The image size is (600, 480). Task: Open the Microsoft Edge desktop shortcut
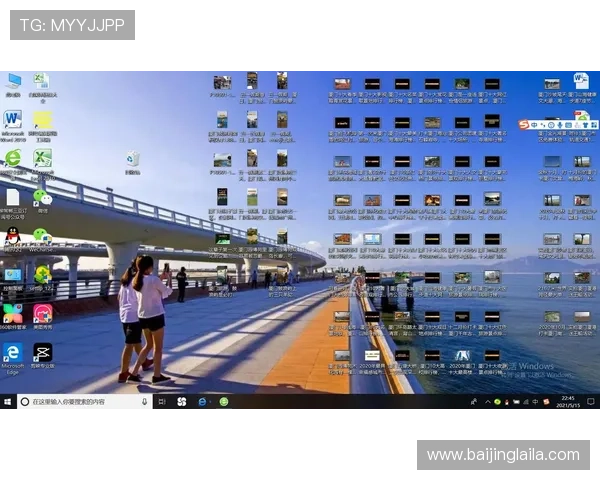pos(13,352)
